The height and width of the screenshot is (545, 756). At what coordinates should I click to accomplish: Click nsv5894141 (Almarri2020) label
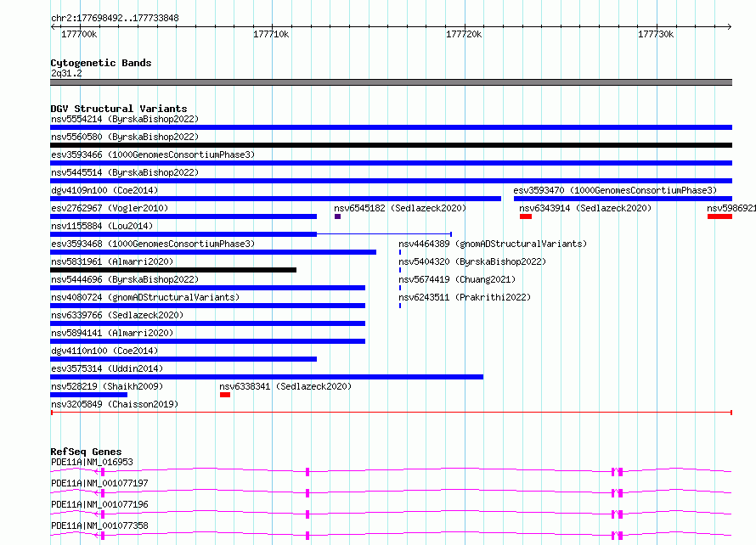tap(112, 333)
